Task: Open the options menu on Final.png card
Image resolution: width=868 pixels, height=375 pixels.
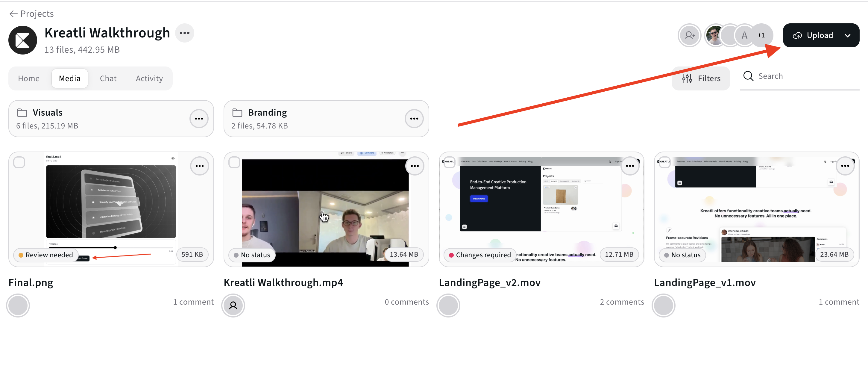Action: 199,166
